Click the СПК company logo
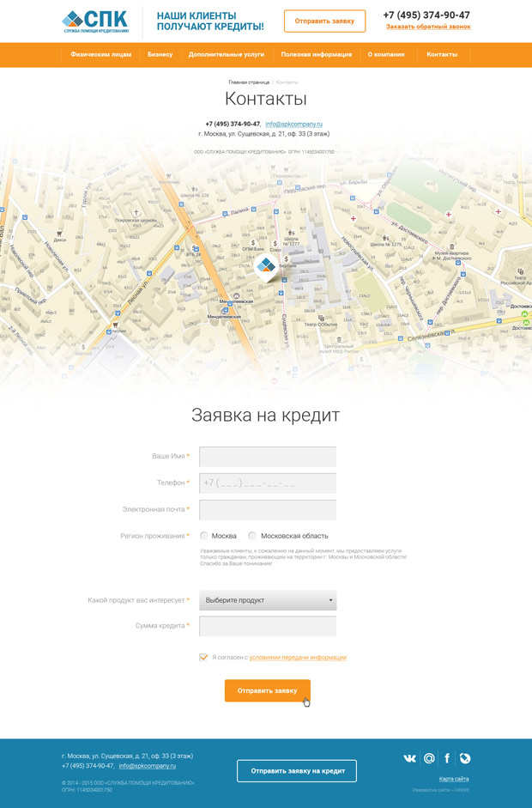The image size is (532, 808). (96, 21)
